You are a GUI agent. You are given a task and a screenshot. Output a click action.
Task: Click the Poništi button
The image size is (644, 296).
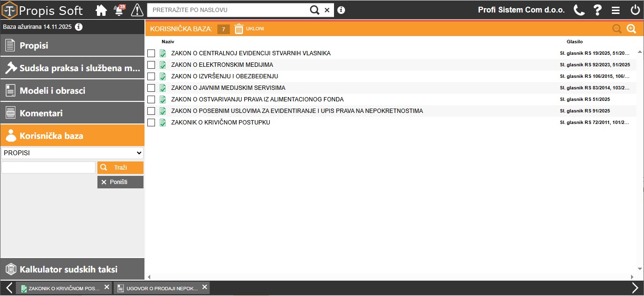[120, 182]
